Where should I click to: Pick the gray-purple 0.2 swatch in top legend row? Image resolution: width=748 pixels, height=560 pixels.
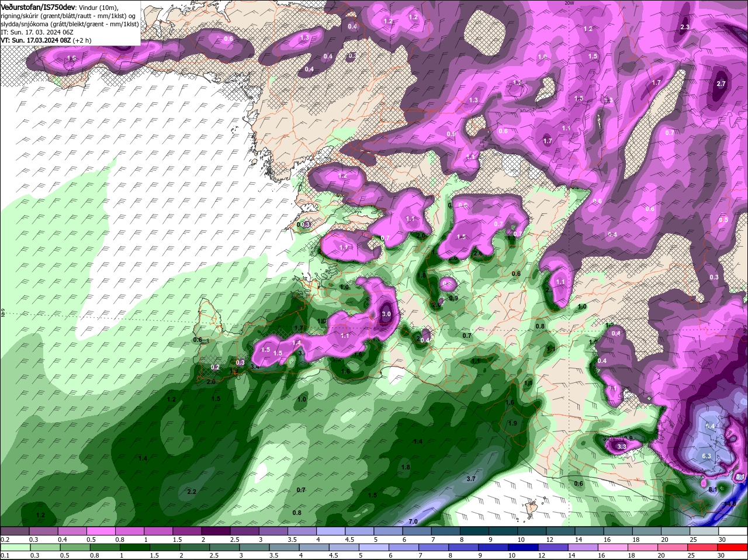(16, 531)
